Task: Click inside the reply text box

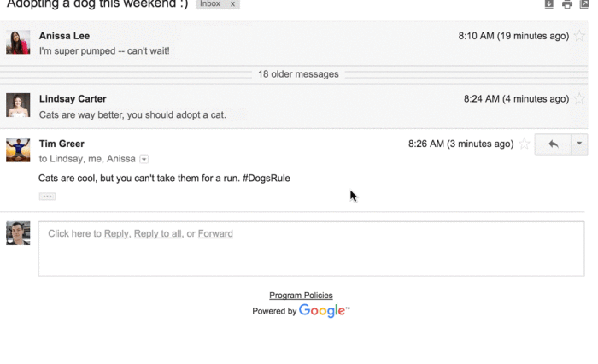Action: pyautogui.click(x=311, y=249)
